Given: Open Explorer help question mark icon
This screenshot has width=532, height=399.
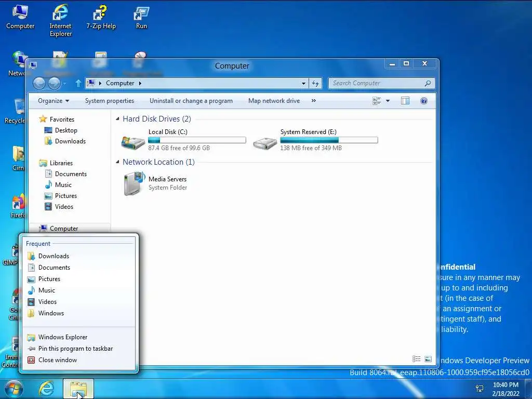Looking at the screenshot, I should coord(424,101).
